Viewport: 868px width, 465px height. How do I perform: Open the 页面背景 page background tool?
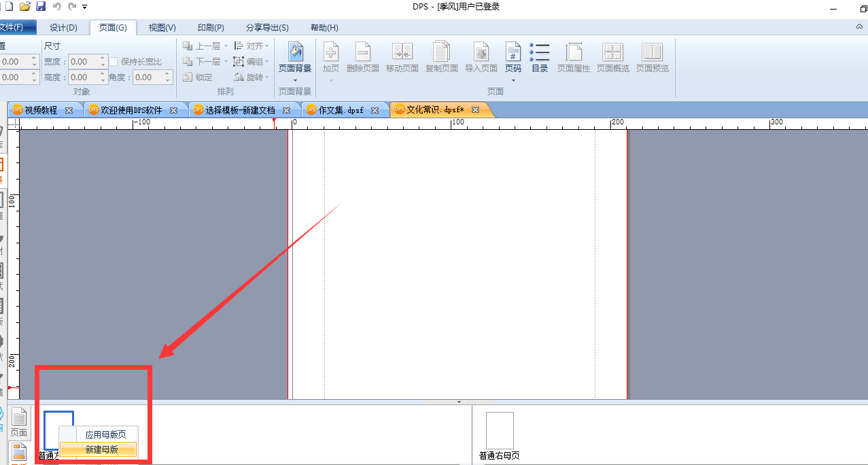point(295,57)
